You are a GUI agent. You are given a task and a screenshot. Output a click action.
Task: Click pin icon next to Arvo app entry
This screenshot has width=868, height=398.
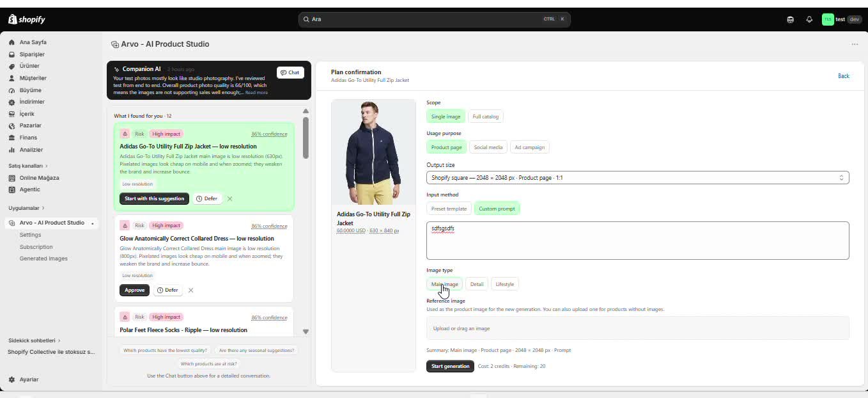[x=93, y=223]
